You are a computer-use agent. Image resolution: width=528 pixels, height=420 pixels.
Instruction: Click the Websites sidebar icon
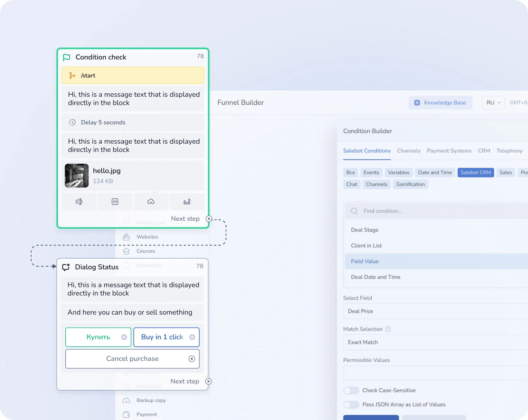pos(126,237)
